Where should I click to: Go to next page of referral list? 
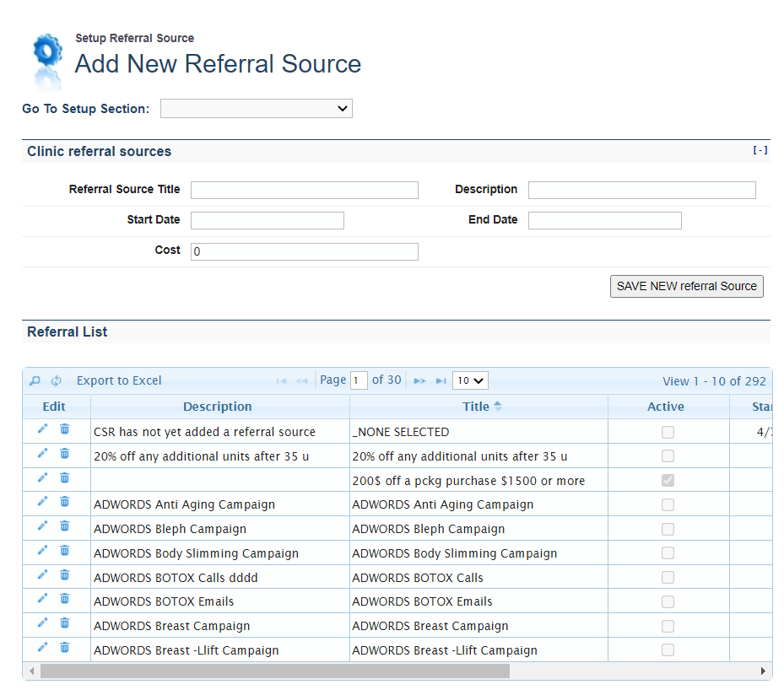(419, 380)
